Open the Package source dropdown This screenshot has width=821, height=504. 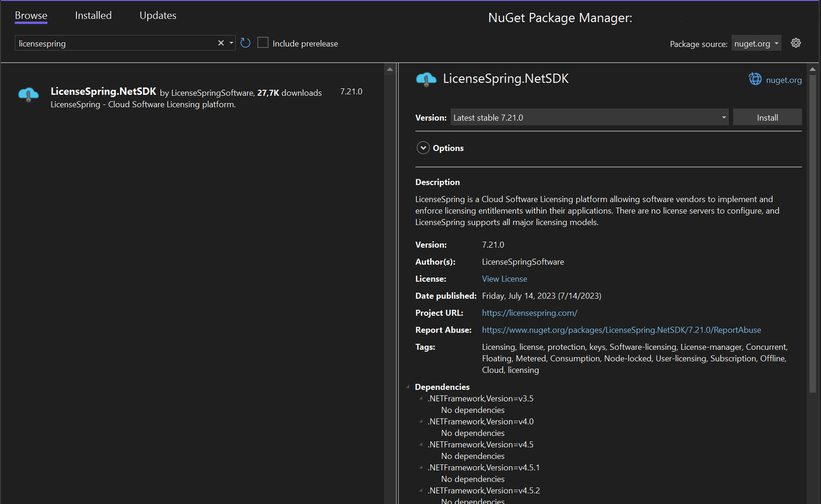[x=756, y=44]
